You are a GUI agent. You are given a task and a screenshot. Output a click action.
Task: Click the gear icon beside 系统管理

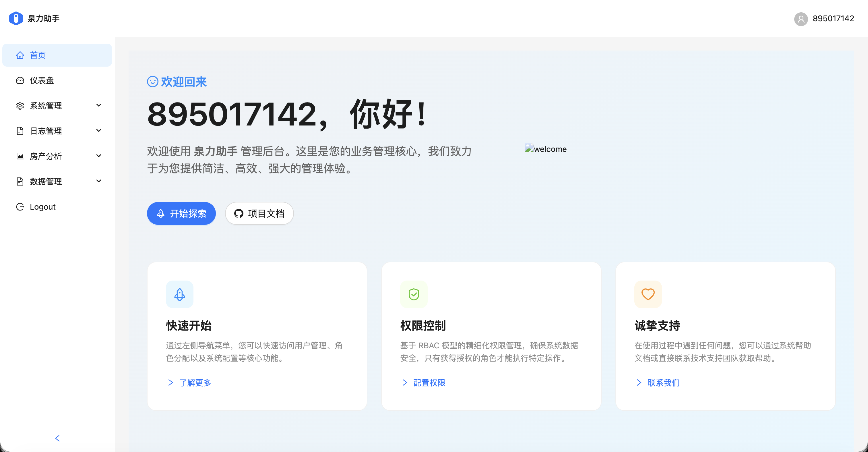coord(20,105)
